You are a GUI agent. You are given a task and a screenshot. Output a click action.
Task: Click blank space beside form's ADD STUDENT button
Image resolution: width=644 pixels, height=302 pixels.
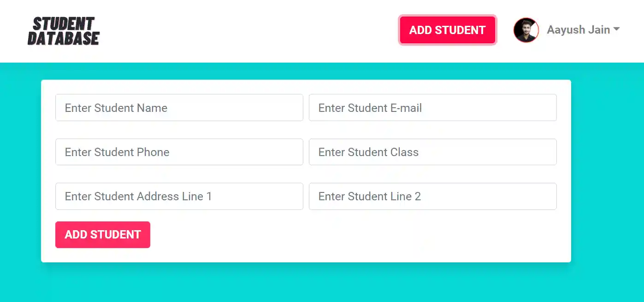pos(323,236)
